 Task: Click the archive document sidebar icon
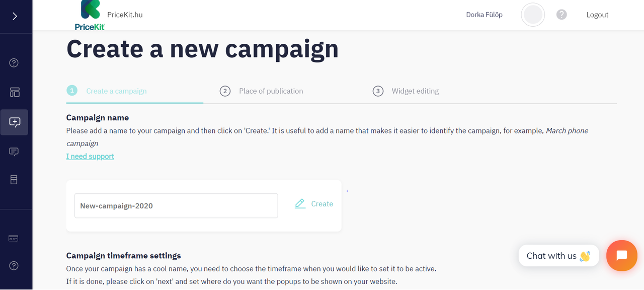[14, 180]
